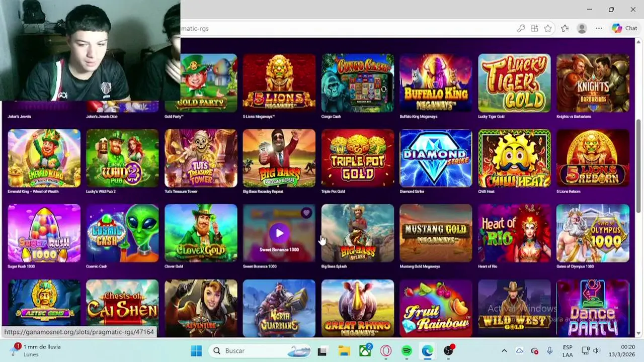The height and width of the screenshot is (362, 644).
Task: Click the address bar URL field
Action: click(347, 29)
